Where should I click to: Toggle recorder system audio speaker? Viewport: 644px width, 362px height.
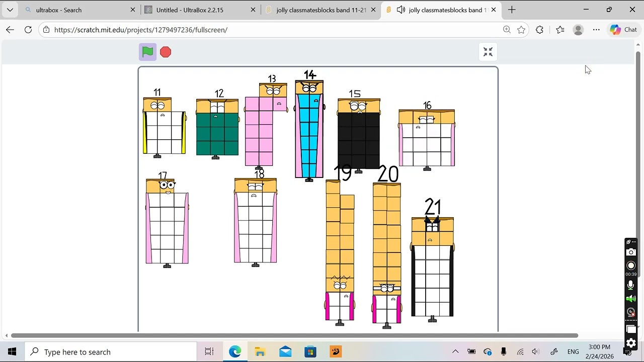[631, 299]
